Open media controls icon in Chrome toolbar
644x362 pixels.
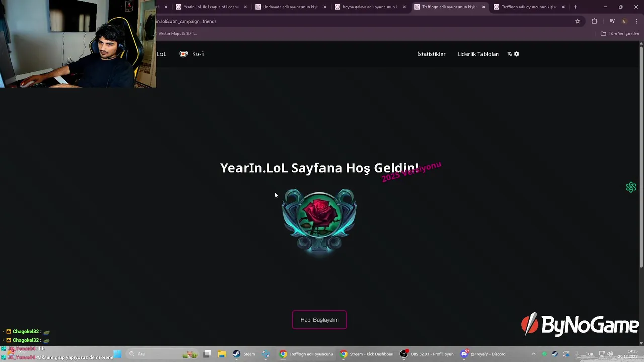612,21
